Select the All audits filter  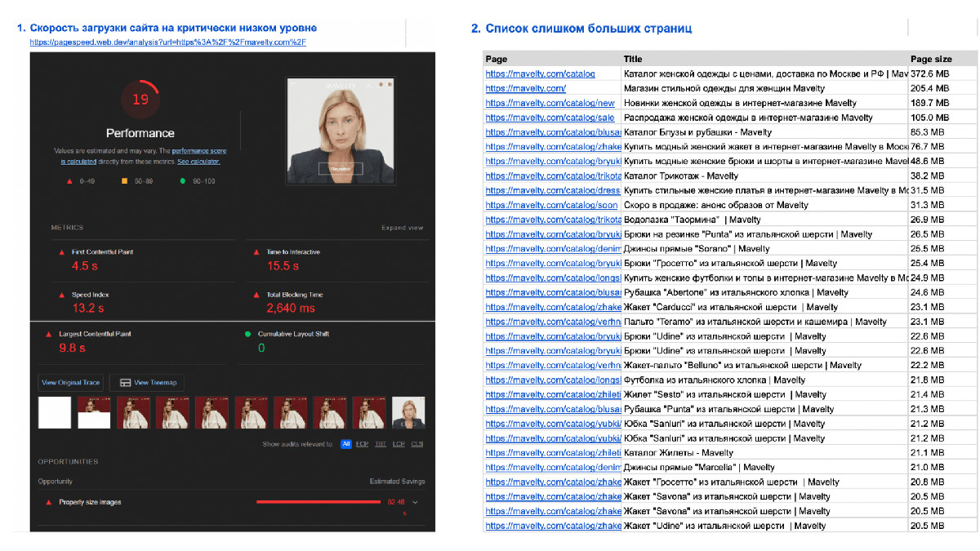click(x=346, y=444)
